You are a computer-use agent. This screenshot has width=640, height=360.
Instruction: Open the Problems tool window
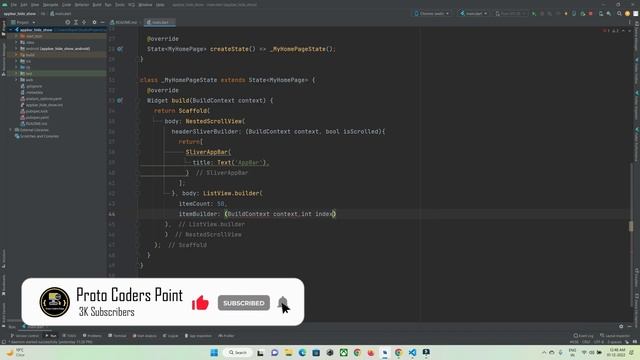[92, 336]
